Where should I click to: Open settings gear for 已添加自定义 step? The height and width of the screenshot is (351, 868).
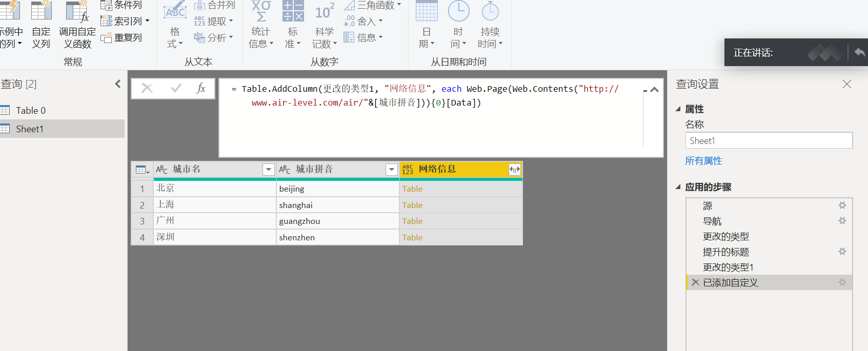pos(842,282)
